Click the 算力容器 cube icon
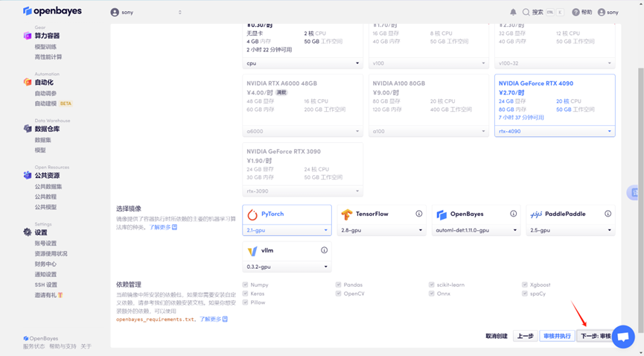The image size is (644, 356). 28,36
